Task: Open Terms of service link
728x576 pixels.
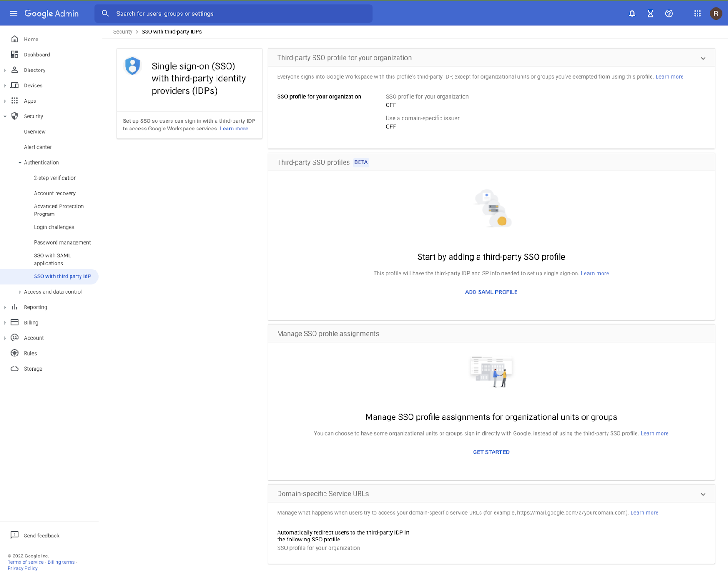Action: pyautogui.click(x=25, y=562)
